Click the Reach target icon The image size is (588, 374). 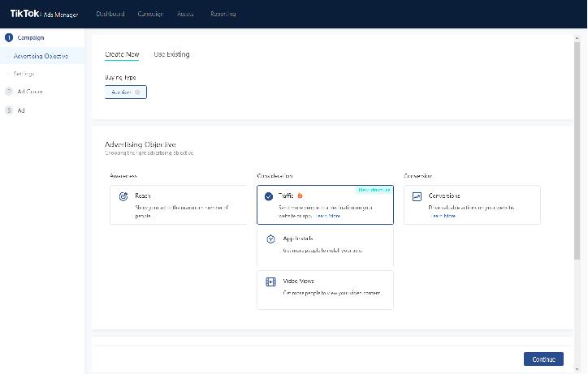point(123,196)
